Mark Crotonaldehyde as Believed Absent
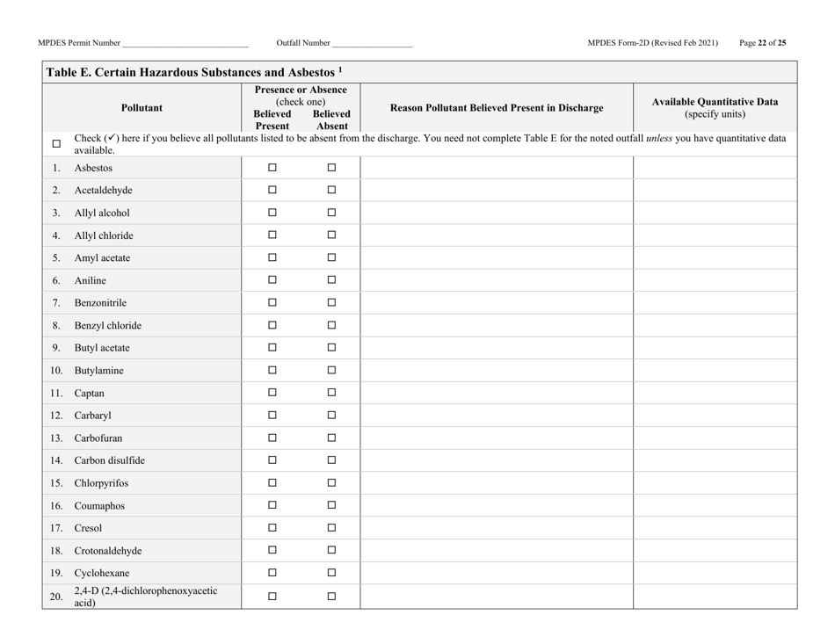The width and height of the screenshot is (835, 644). 331,550
